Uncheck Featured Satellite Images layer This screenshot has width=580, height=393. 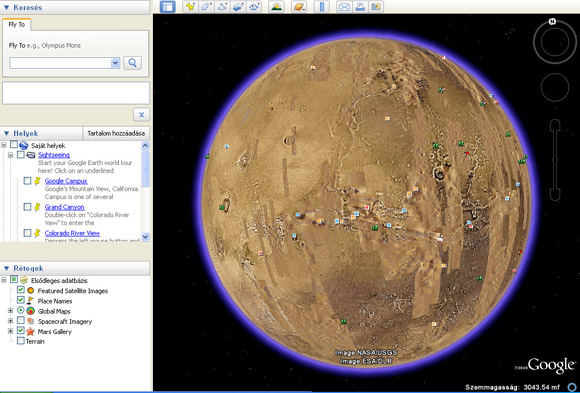(21, 290)
